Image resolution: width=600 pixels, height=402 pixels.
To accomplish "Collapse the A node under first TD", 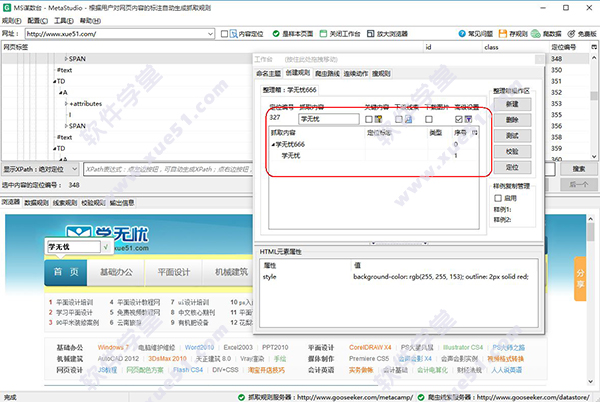I will 60,93.
